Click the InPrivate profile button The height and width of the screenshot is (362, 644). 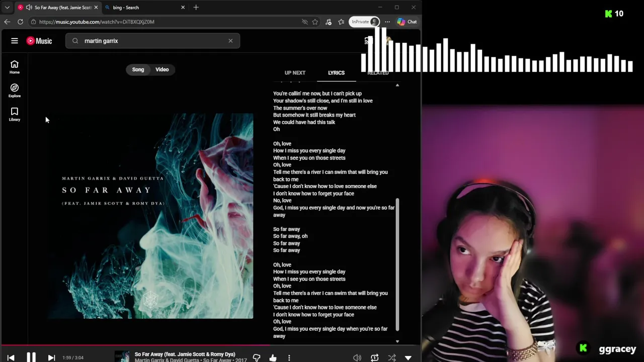[x=365, y=22]
